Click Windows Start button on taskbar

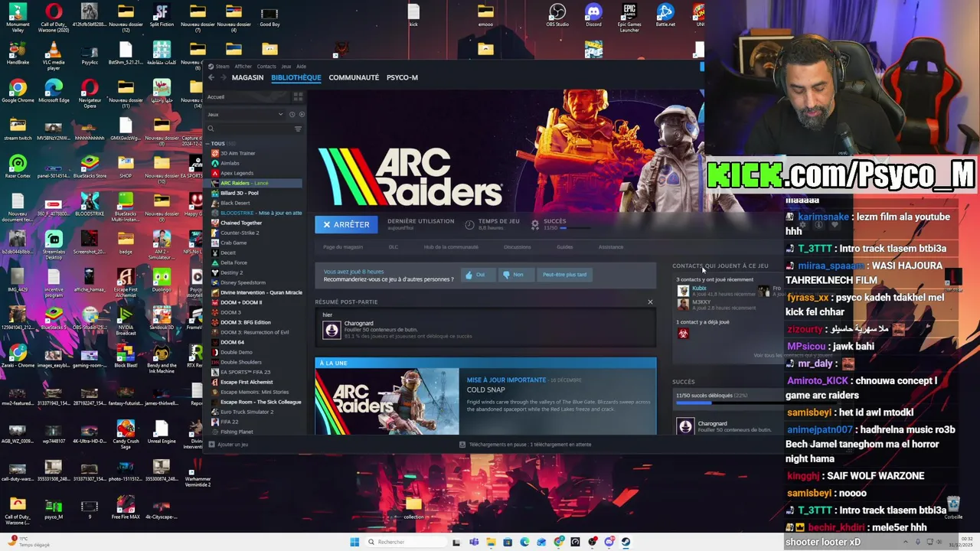354,542
